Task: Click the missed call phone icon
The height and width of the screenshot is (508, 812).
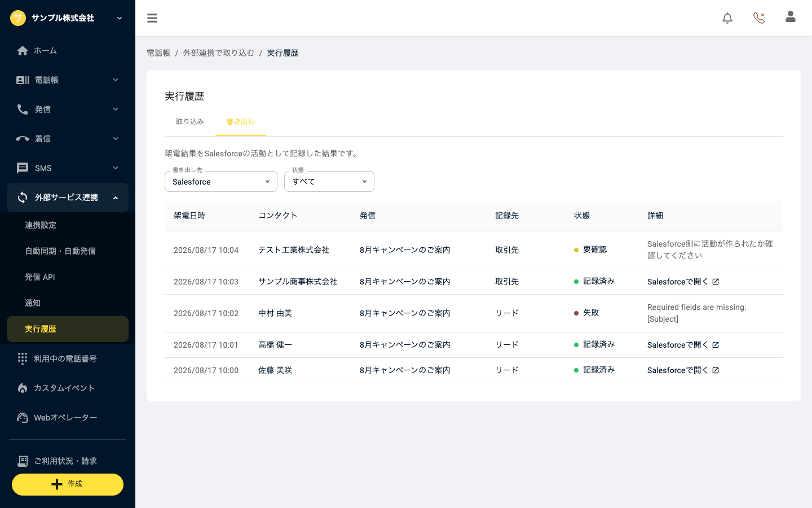Action: 759,18
